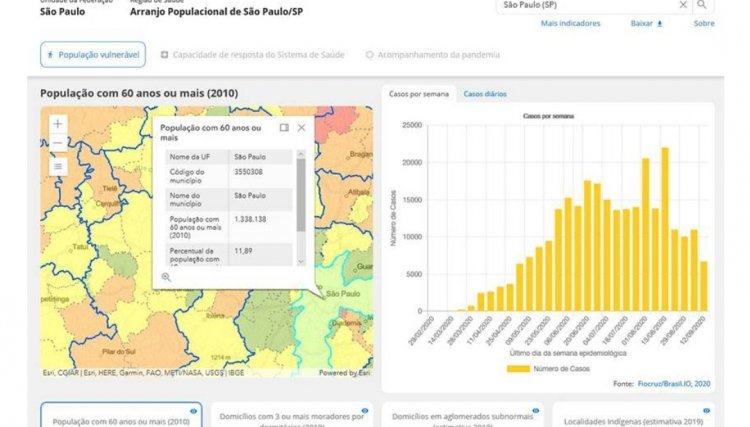Open Capacidade de resposta do Sistema de Saúde tab
The height and width of the screenshot is (427, 750).
coord(253,55)
